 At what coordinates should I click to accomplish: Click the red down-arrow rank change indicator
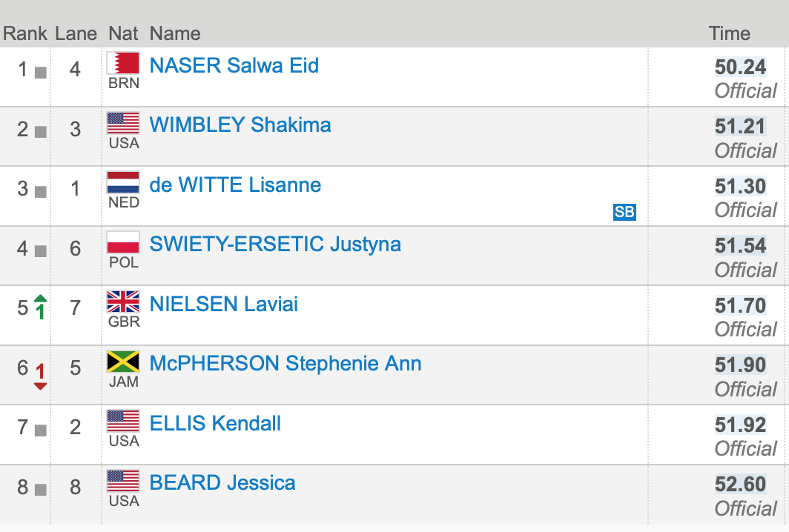pyautogui.click(x=41, y=374)
